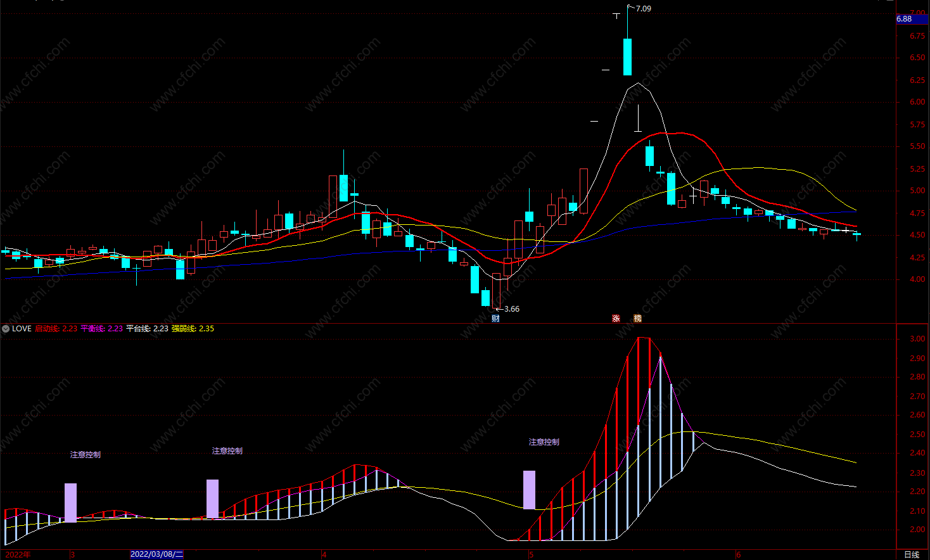Click the 平台线: 2.23 value
Screen dimensions: 930x560
(147, 329)
